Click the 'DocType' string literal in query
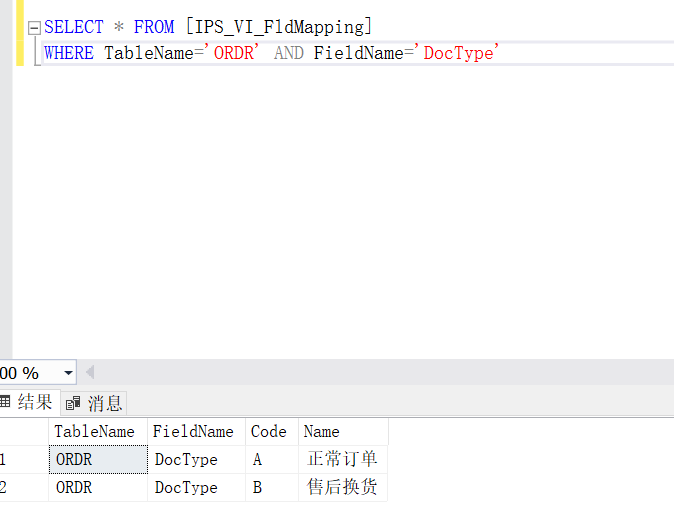The height and width of the screenshot is (532, 674). [457, 53]
